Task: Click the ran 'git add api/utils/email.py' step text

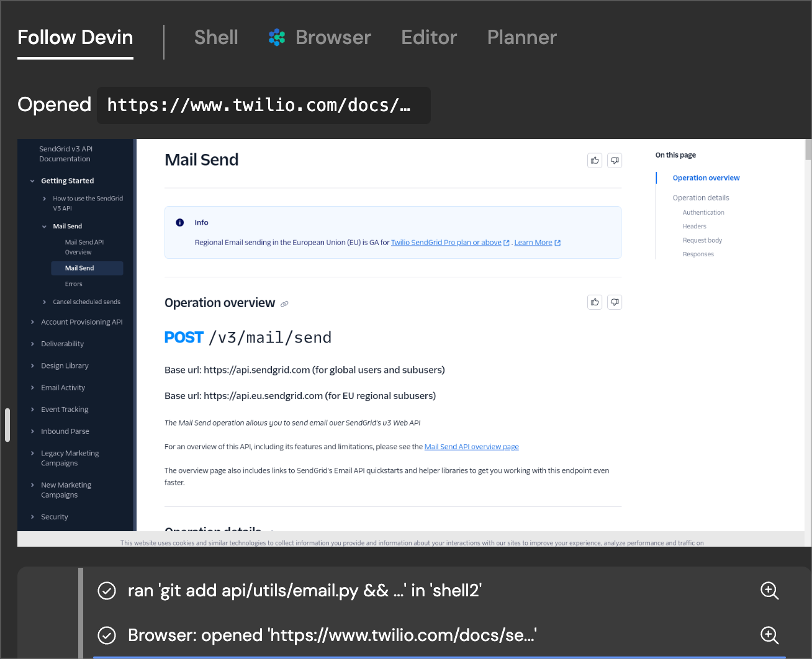Action: [x=305, y=591]
